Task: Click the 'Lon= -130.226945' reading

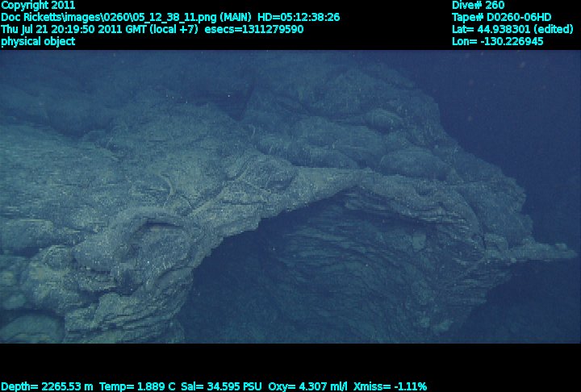Action: coord(498,41)
